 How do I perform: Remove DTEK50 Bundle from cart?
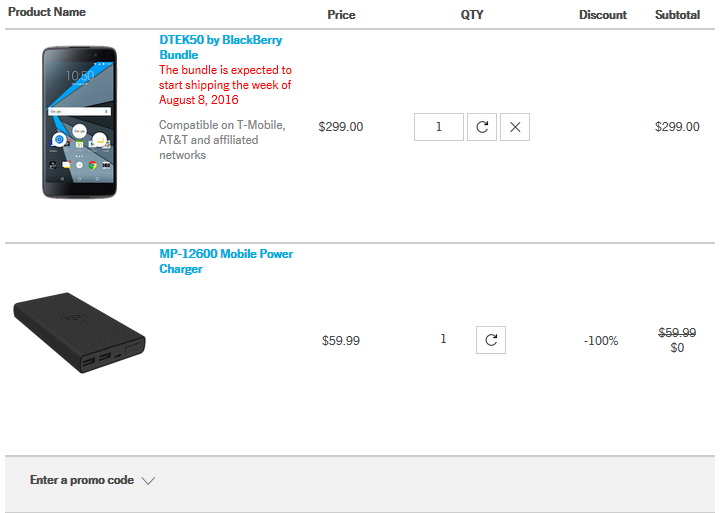pos(515,127)
